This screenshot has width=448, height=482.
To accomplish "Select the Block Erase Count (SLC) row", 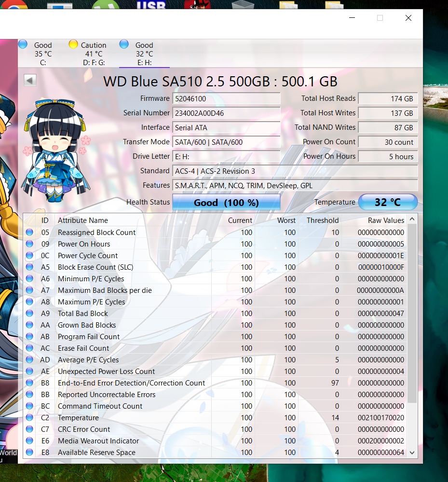I will pyautogui.click(x=216, y=267).
